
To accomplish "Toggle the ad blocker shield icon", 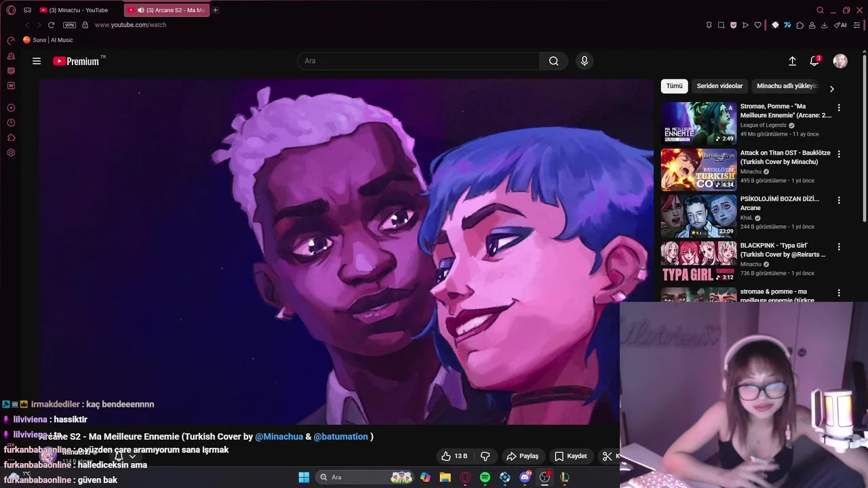I will click(x=733, y=25).
